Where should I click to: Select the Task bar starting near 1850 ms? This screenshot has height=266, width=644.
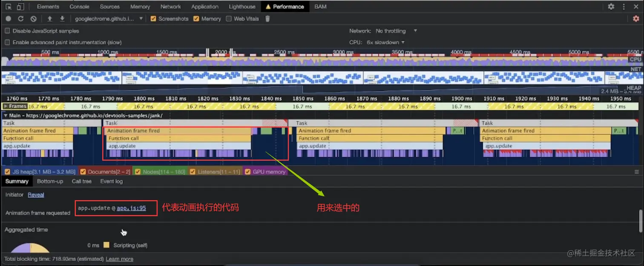[x=383, y=123]
